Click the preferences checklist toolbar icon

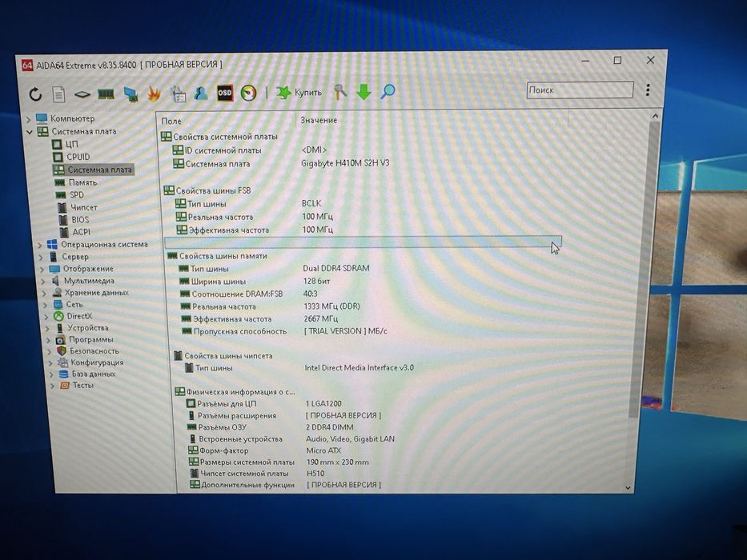178,94
